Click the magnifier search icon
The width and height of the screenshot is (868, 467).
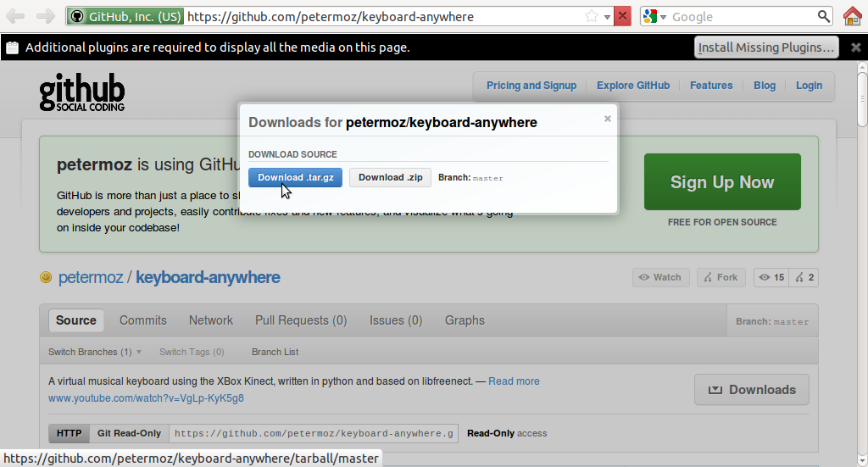pos(824,17)
